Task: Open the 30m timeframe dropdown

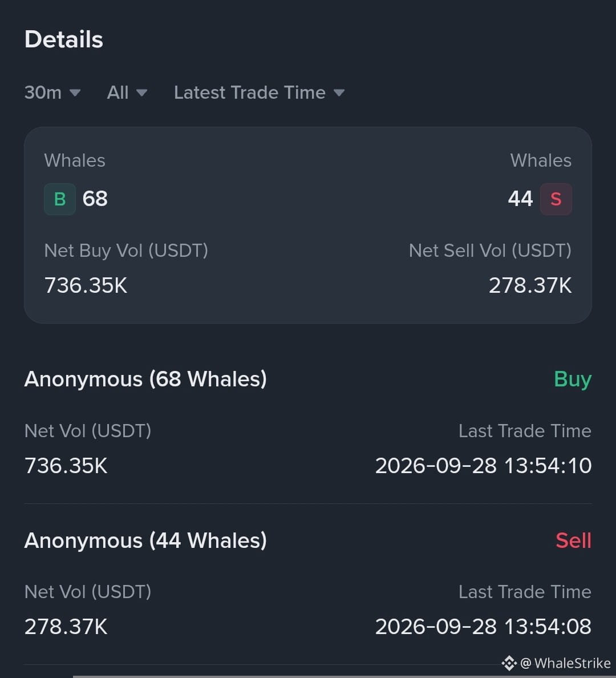Action: 52,92
